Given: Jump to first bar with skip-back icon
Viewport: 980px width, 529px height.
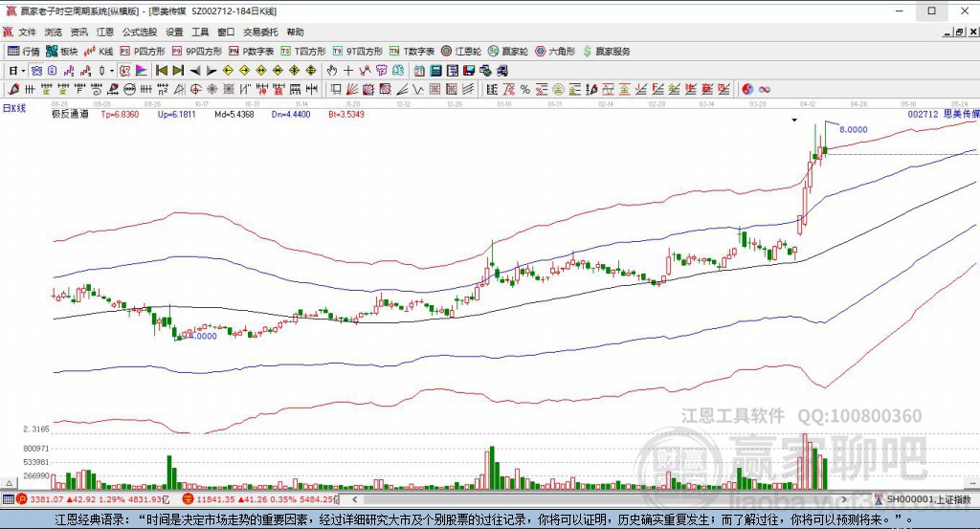Looking at the screenshot, I should [x=161, y=71].
